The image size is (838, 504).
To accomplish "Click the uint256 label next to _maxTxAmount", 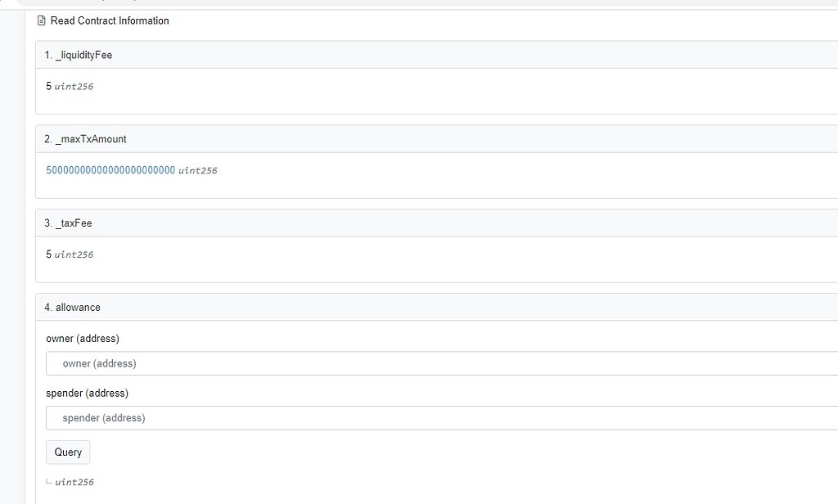I will (x=199, y=170).
